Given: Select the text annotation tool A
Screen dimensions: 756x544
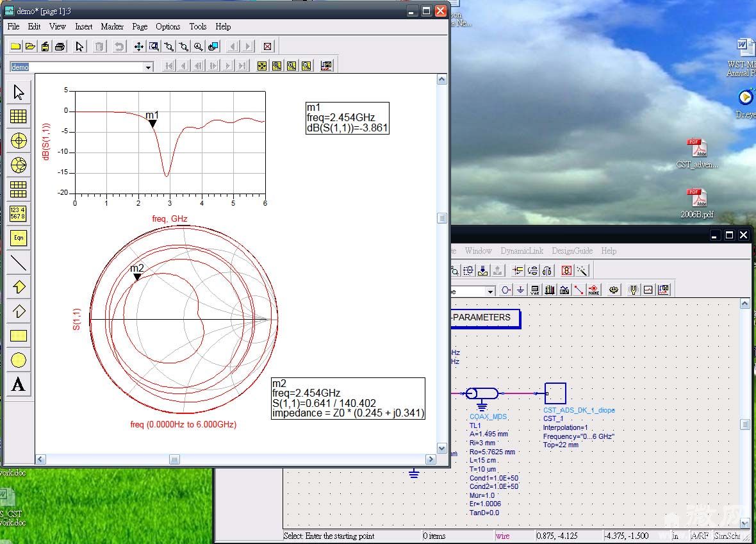Looking at the screenshot, I should (x=19, y=385).
